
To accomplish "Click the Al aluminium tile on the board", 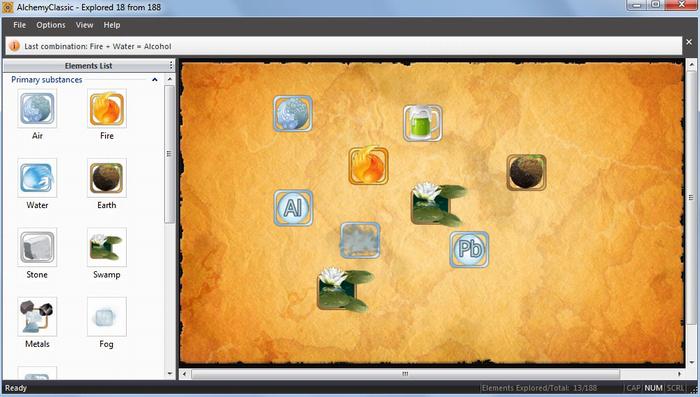I will coord(293,208).
